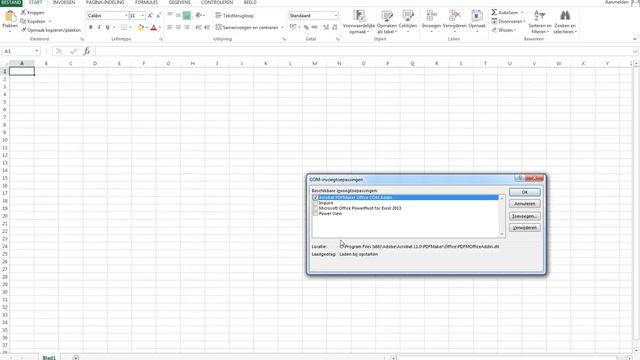This screenshot has width=640, height=360.
Task: Increase font size with larger A icon
Action: point(150,16)
